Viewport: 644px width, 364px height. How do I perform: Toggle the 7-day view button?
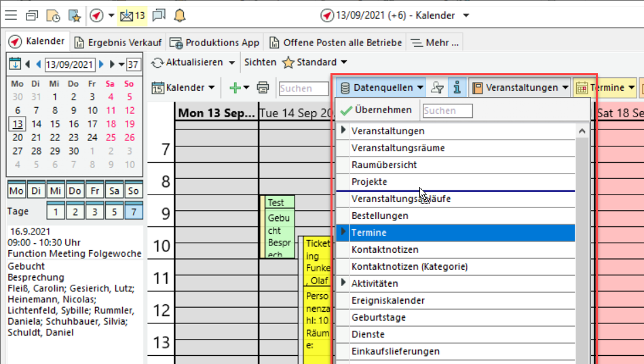pyautogui.click(x=133, y=211)
